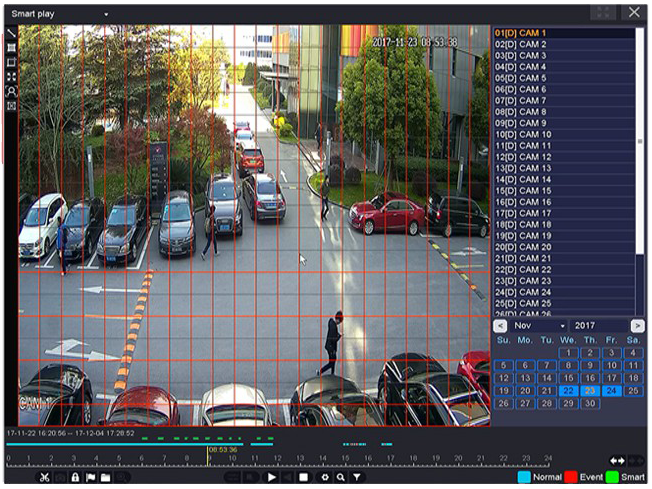This screenshot has height=489, width=652.
Task: Click the yellow playhead at 08:53:36
Action: click(207, 456)
